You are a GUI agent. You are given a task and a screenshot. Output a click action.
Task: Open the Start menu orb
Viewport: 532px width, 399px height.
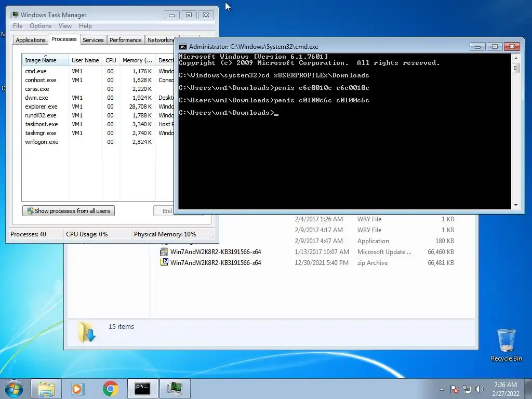coord(14,389)
